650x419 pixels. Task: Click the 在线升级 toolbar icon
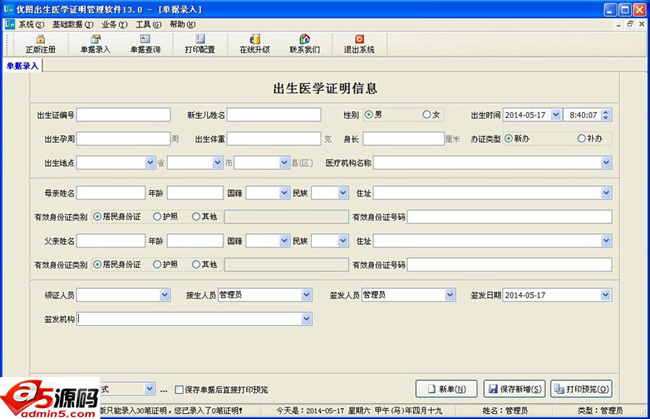[x=255, y=44]
